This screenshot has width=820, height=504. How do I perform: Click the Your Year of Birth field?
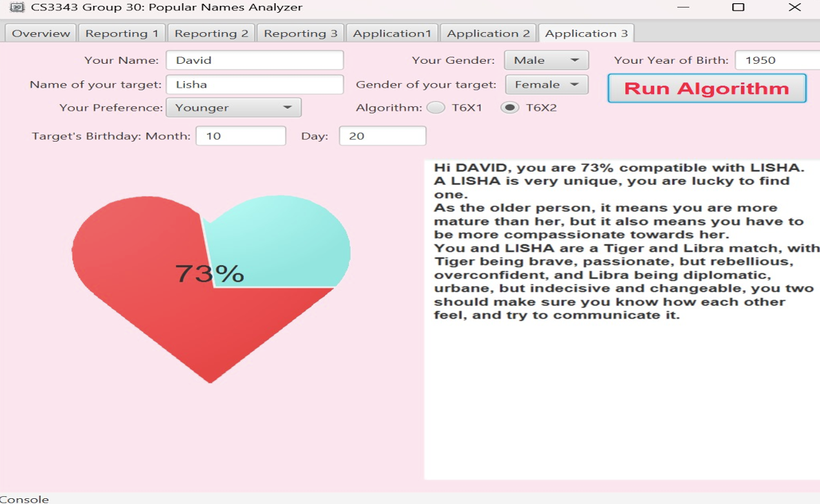pyautogui.click(x=777, y=60)
